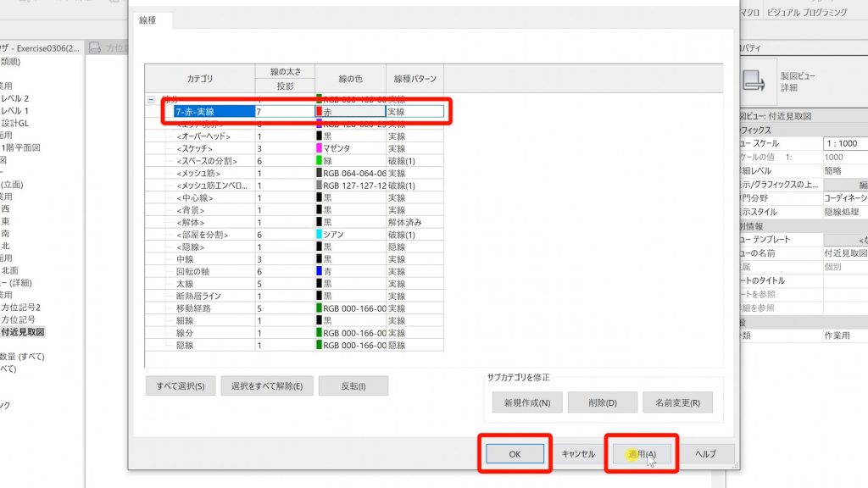
Task: Click the magenta color of <スケッチ>
Action: [320, 148]
